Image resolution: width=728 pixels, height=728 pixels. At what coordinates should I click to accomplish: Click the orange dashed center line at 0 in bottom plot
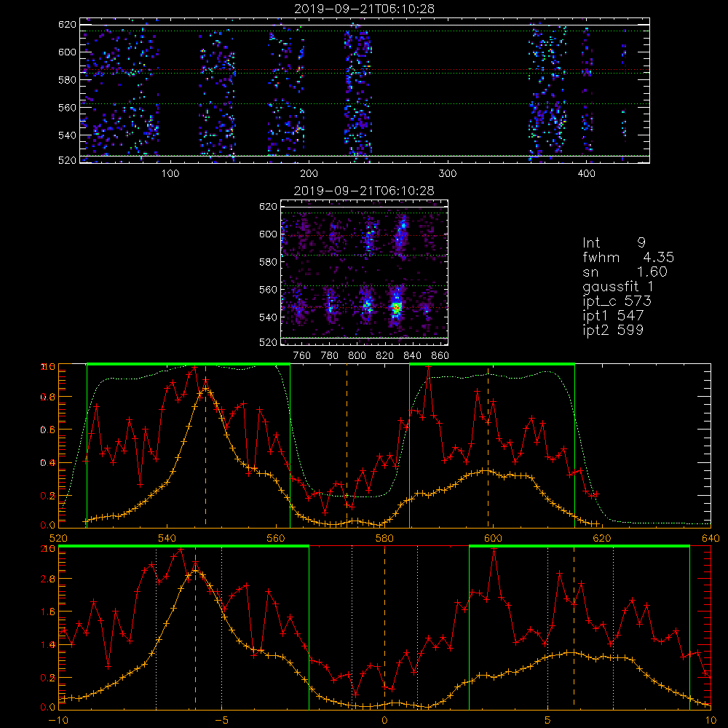384,628
